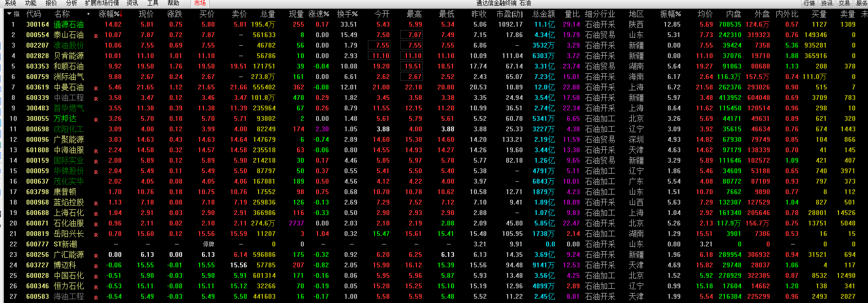The width and height of the screenshot is (868, 303).
Task: Sort by the 量比 column header
Action: click(572, 14)
